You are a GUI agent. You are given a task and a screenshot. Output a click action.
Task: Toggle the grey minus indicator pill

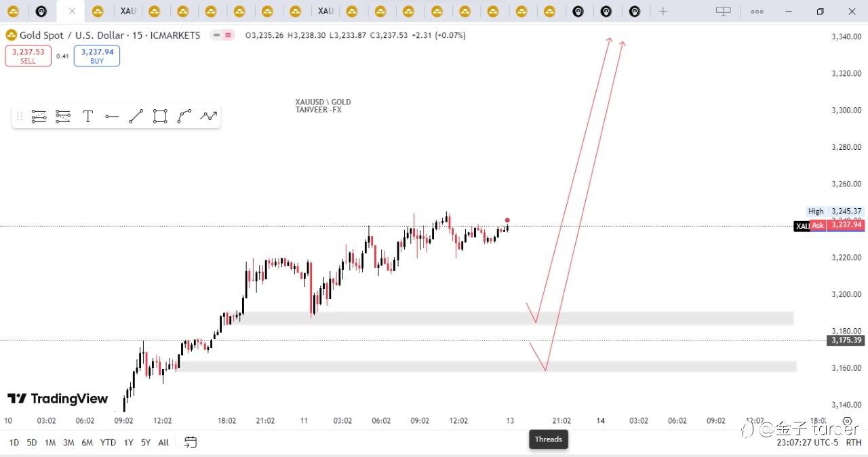(x=216, y=35)
